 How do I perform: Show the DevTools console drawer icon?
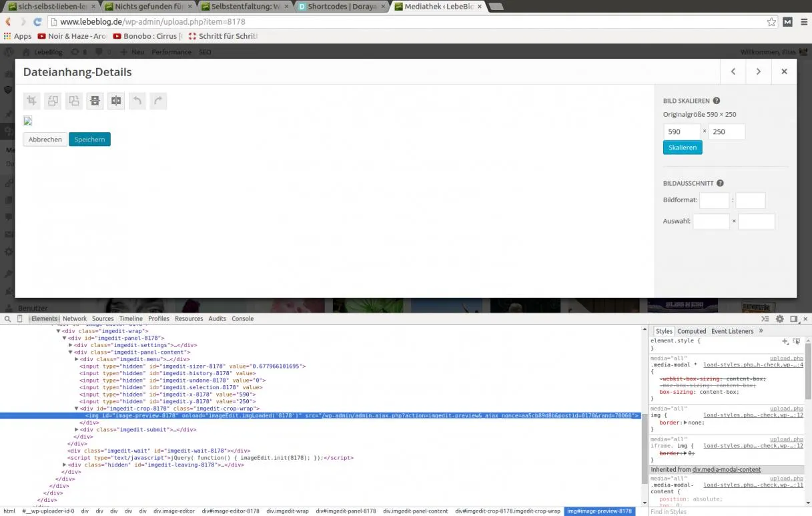[765, 319]
